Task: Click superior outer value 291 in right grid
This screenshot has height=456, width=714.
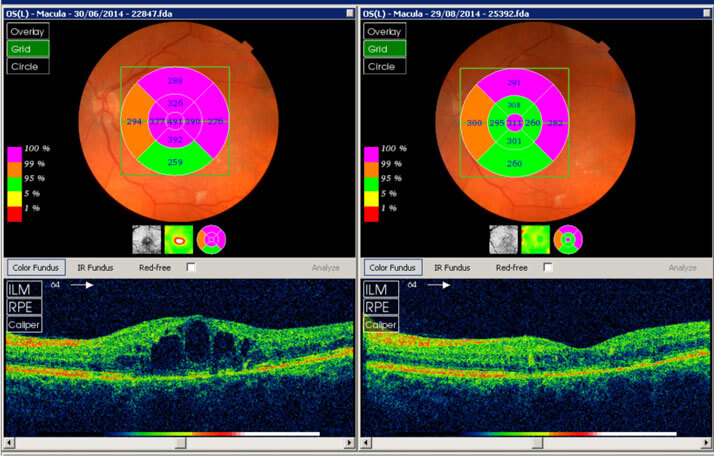Action: coord(514,83)
